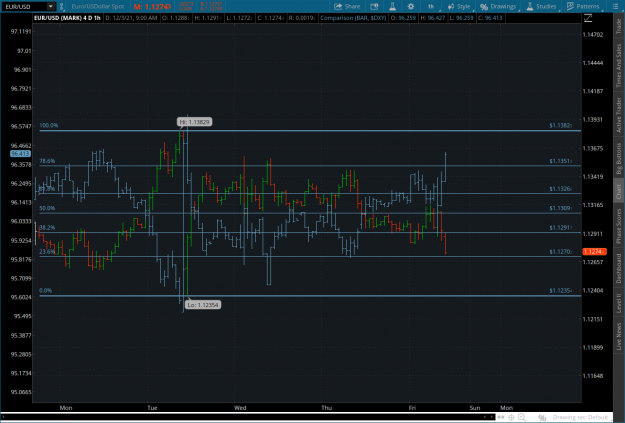This screenshot has height=423, width=625.
Task: Open the Studies menu
Action: coord(541,6)
